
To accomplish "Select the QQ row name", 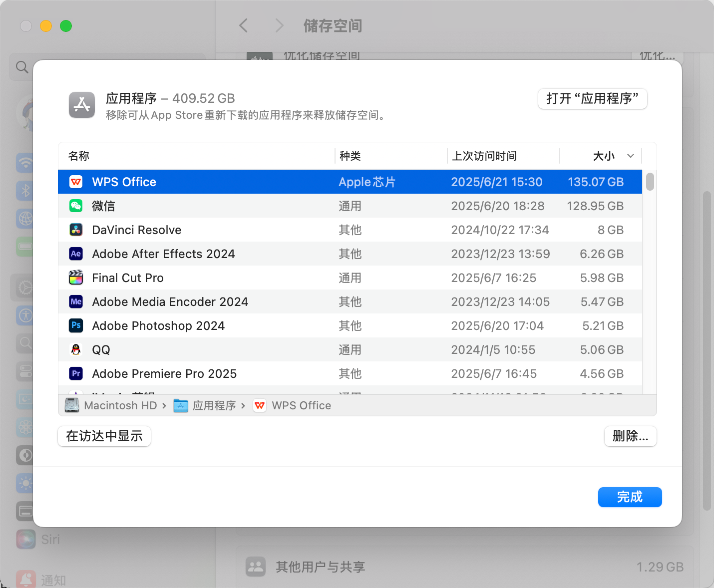I will [x=101, y=349].
